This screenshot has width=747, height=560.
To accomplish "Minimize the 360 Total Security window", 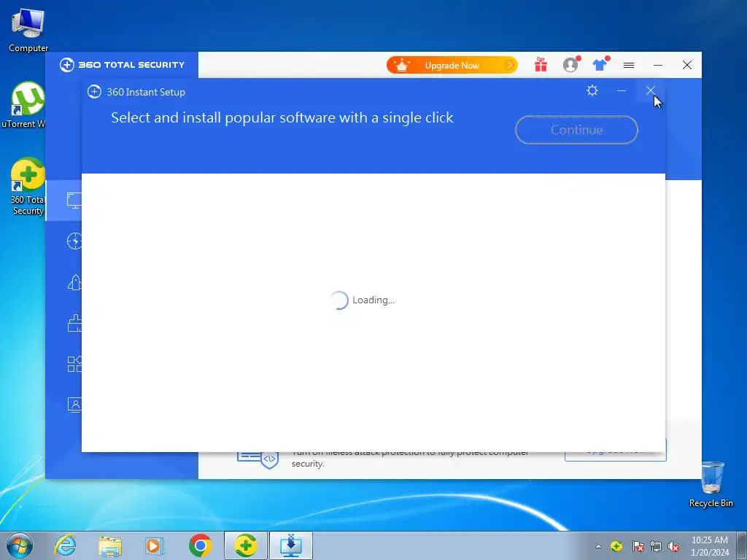I will tap(658, 65).
